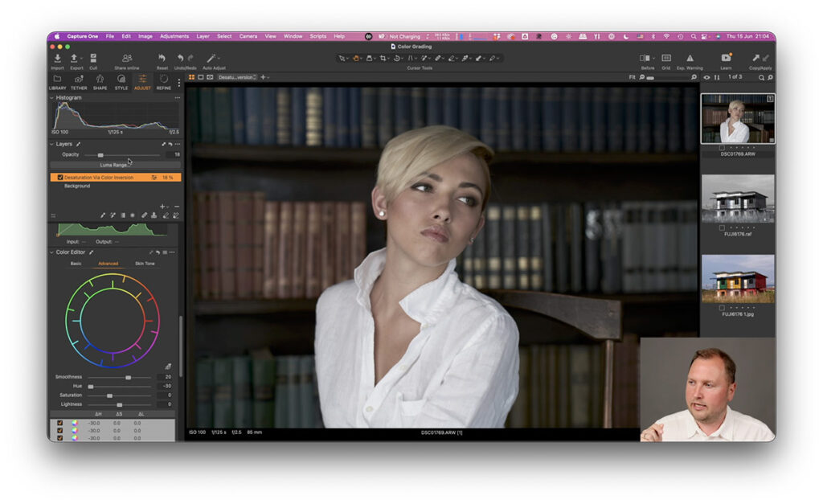Toggle second color range checkbox in list
823x504 pixels.
point(59,431)
